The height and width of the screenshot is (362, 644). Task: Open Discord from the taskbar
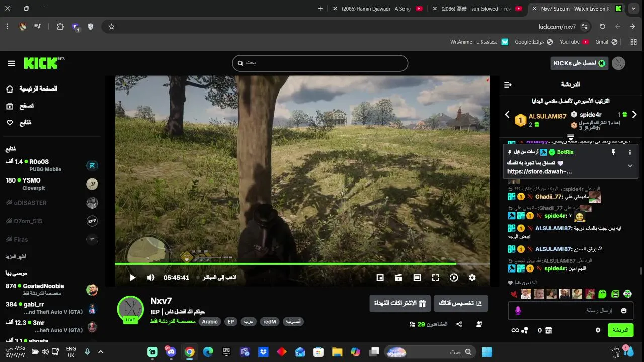[x=171, y=352]
